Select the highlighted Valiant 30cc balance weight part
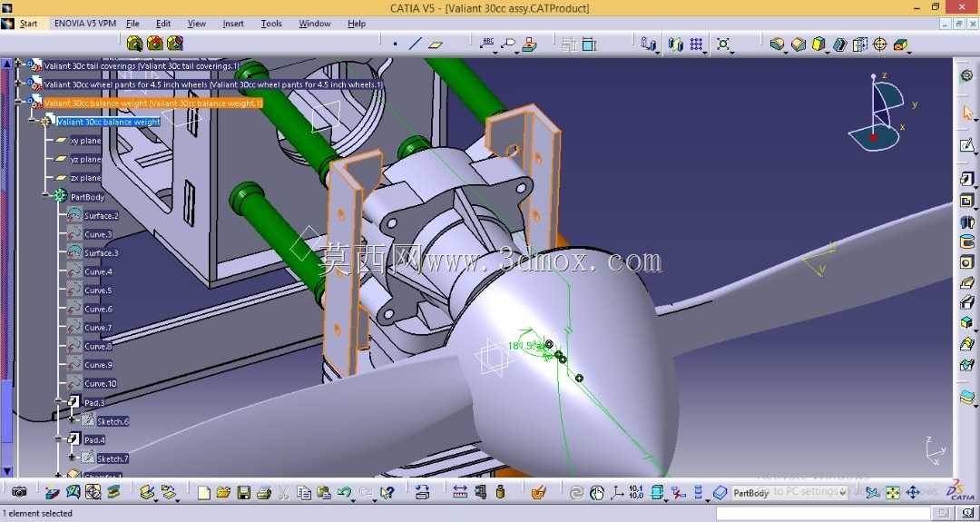The width and height of the screenshot is (980, 522). [109, 122]
